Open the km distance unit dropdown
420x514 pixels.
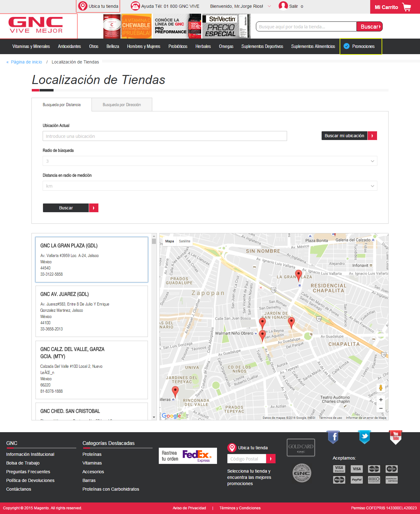point(210,186)
